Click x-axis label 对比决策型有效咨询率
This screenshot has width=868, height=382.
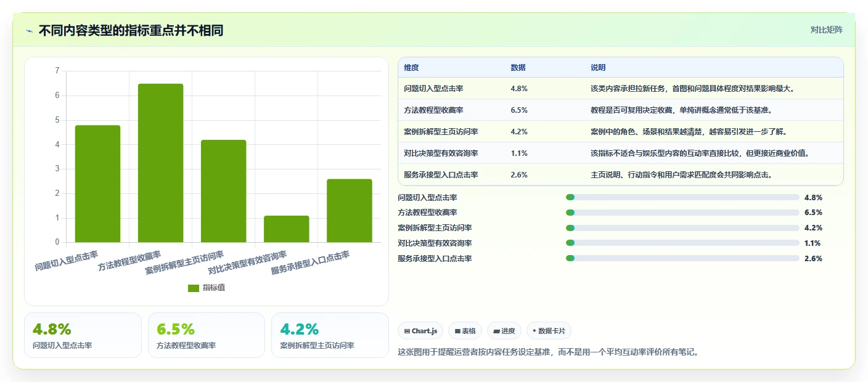point(247,263)
